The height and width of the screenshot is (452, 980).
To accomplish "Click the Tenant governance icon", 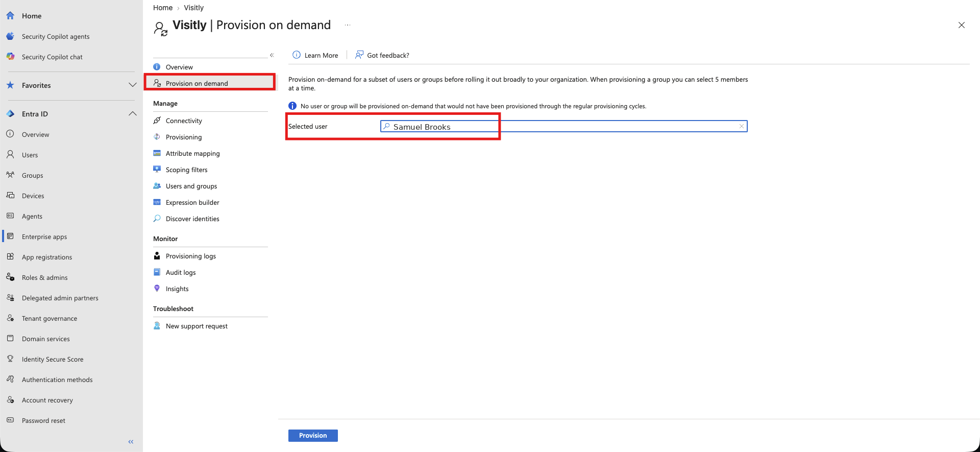I will 10,318.
